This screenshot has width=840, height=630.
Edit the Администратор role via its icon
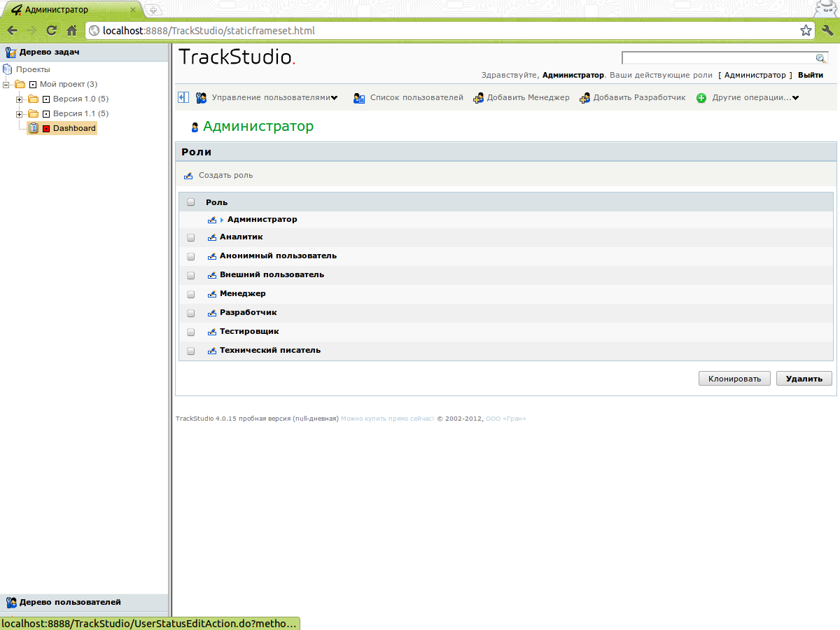pos(212,220)
